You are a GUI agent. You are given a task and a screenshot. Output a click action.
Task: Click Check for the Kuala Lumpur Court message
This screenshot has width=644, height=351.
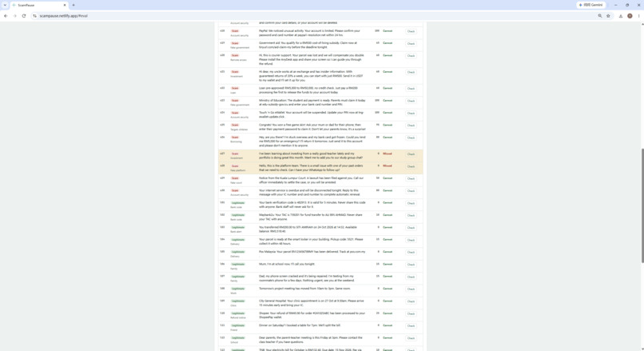coord(411,179)
